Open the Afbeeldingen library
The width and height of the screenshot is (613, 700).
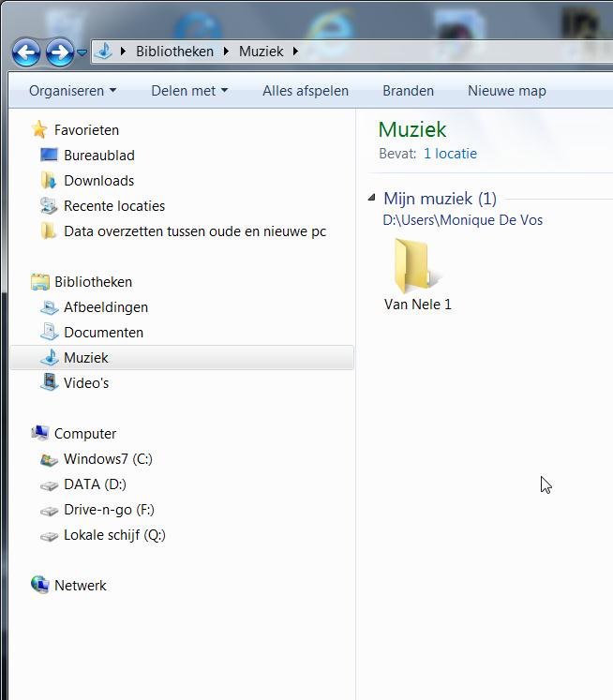106,307
